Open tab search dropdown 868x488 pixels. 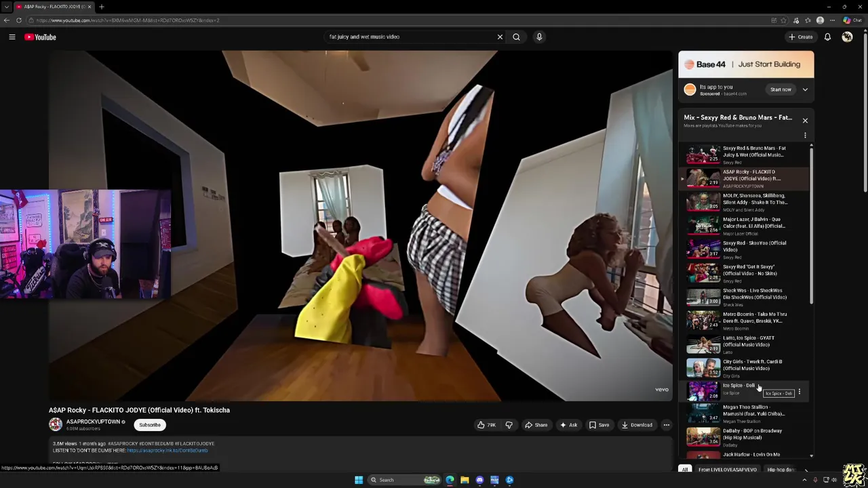[5, 7]
